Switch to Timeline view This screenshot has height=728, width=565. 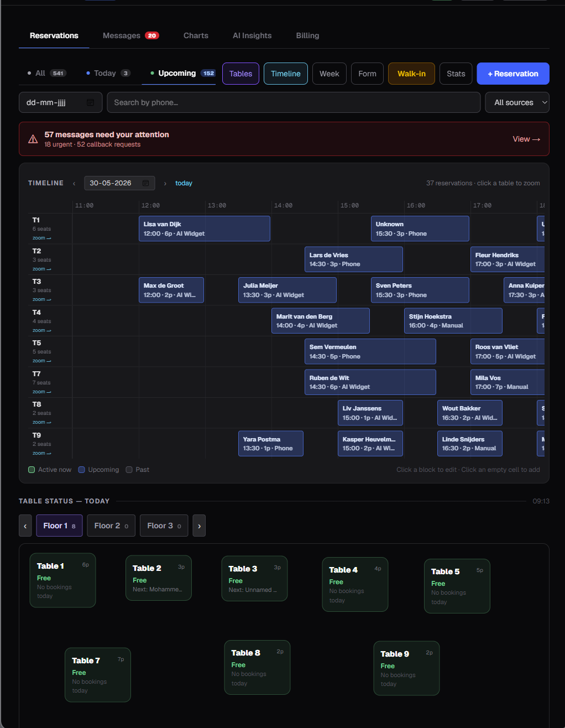click(286, 74)
